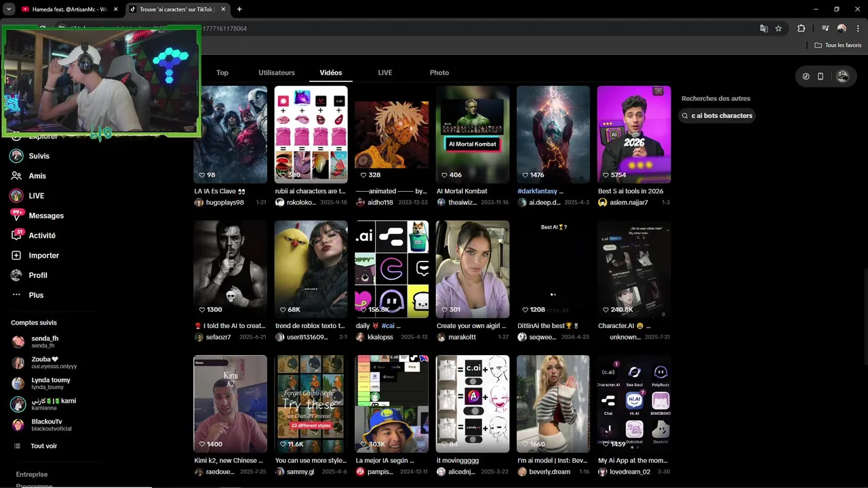Click the suggested search c ai bots characters
This screenshot has width=868, height=488.
(x=717, y=116)
